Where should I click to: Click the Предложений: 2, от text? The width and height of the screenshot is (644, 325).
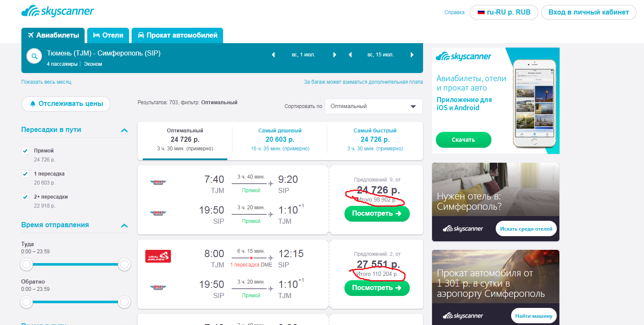pyautogui.click(x=377, y=254)
